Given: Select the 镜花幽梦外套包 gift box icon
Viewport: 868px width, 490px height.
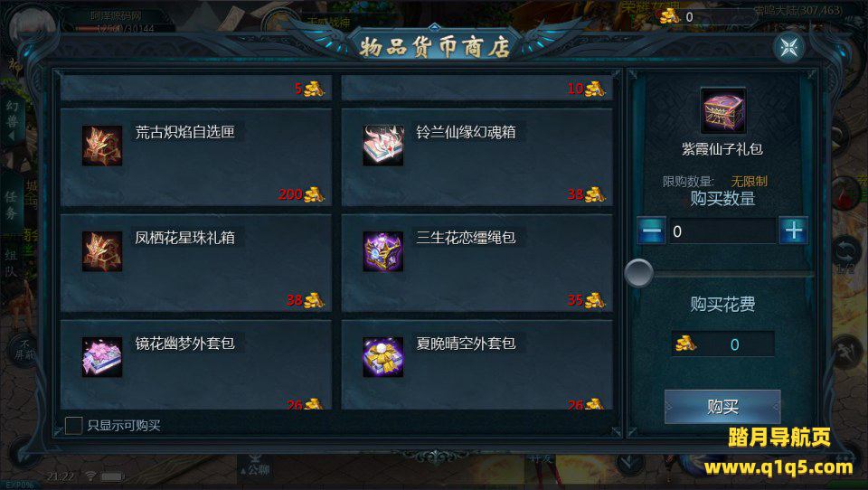Looking at the screenshot, I should [x=102, y=357].
